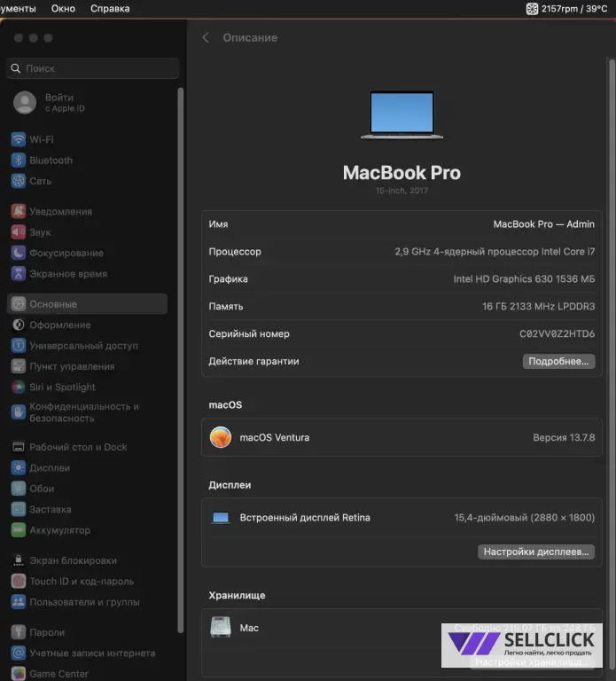616x681 pixels.
Task: Click the 2157rpm / 39°C readout
Action: (573, 9)
